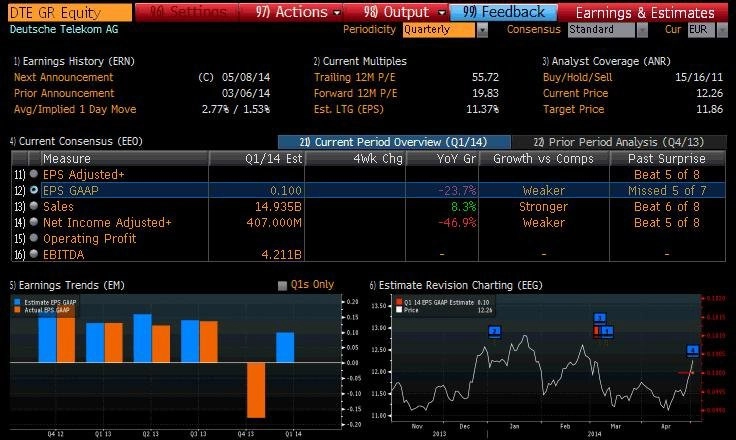Open 3) Analyst Coverage (ANR) link
Image resolution: width=736 pixels, height=440 pixels.
(606, 61)
